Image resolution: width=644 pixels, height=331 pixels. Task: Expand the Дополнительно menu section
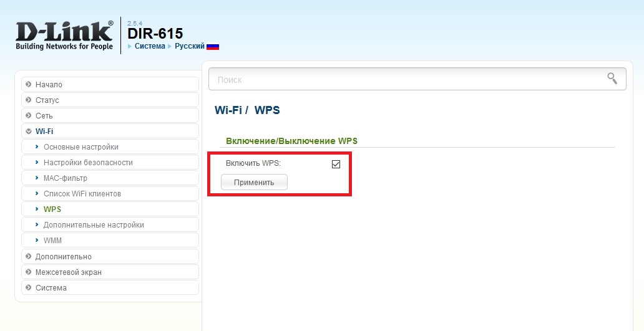click(x=63, y=257)
